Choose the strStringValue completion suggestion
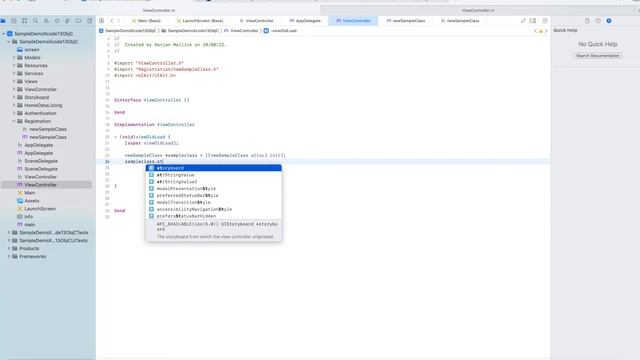The height and width of the screenshot is (360, 640). coord(213,175)
